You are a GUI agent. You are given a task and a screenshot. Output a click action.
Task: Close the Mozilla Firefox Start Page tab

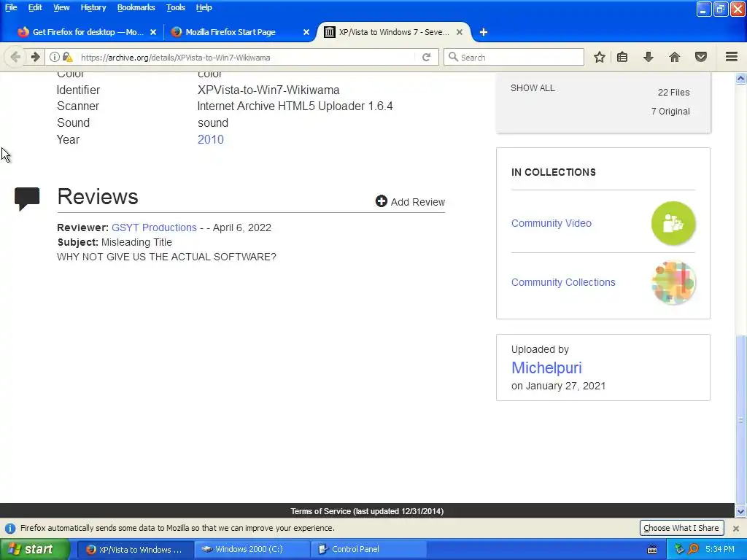pyautogui.click(x=306, y=32)
